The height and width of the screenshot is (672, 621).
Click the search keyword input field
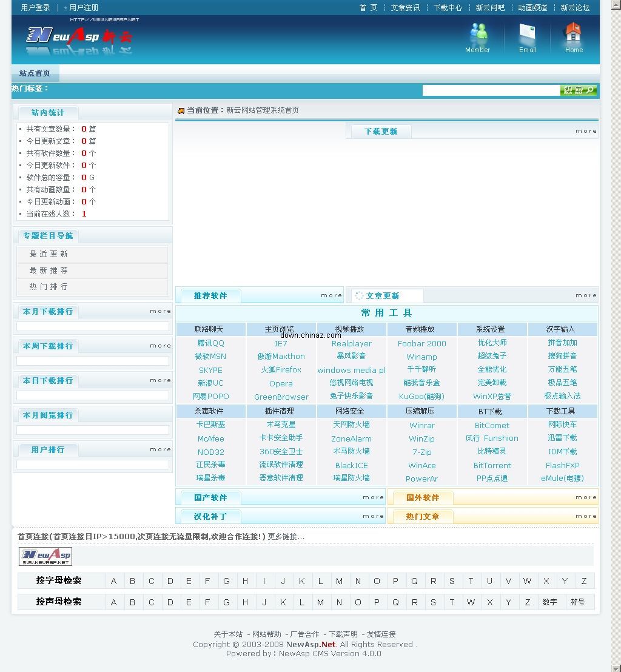pyautogui.click(x=491, y=90)
